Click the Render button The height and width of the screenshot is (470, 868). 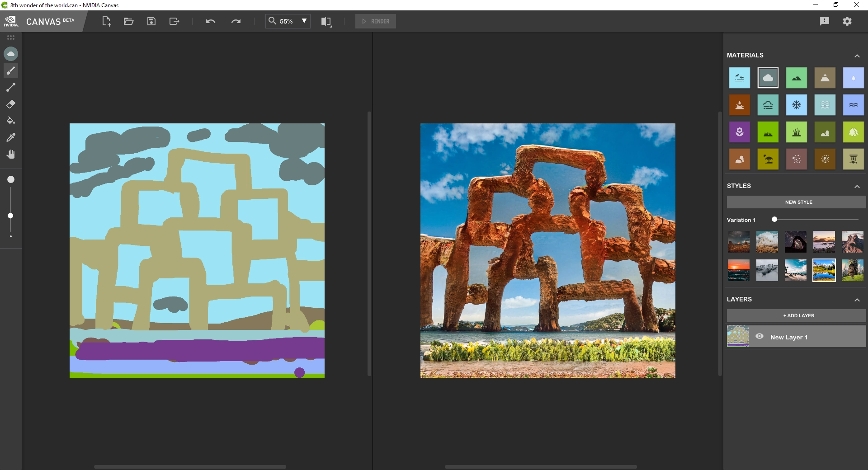(x=376, y=21)
